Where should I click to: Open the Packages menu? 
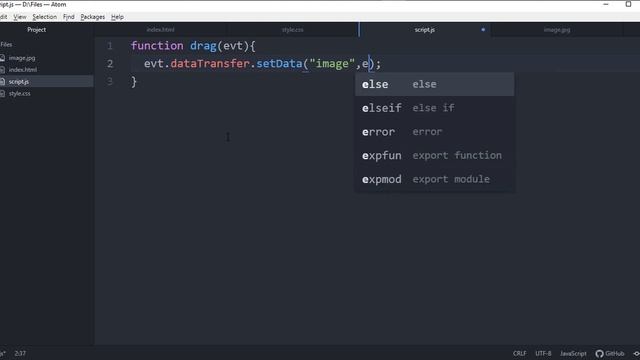[93, 17]
